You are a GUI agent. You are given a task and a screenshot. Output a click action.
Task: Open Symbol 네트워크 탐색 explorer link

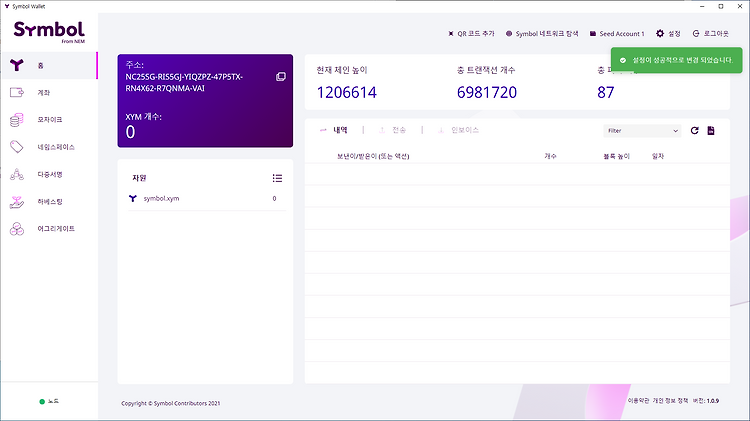[542, 33]
